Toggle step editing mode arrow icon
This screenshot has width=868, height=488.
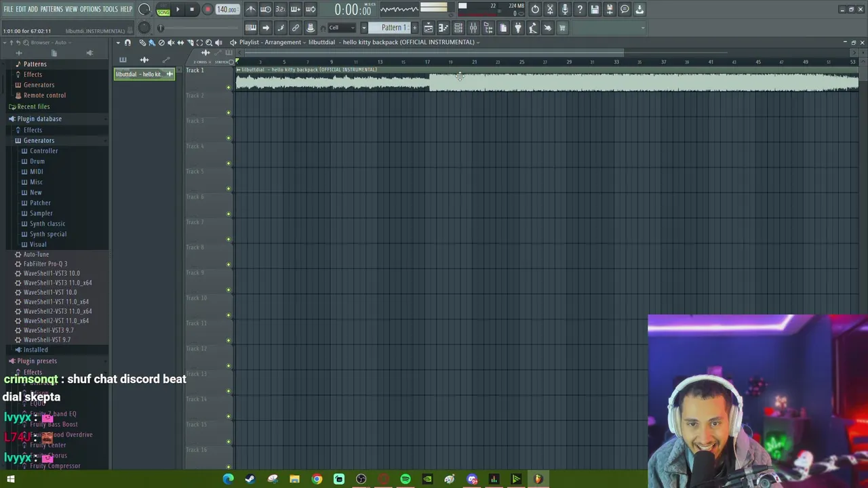(x=266, y=28)
